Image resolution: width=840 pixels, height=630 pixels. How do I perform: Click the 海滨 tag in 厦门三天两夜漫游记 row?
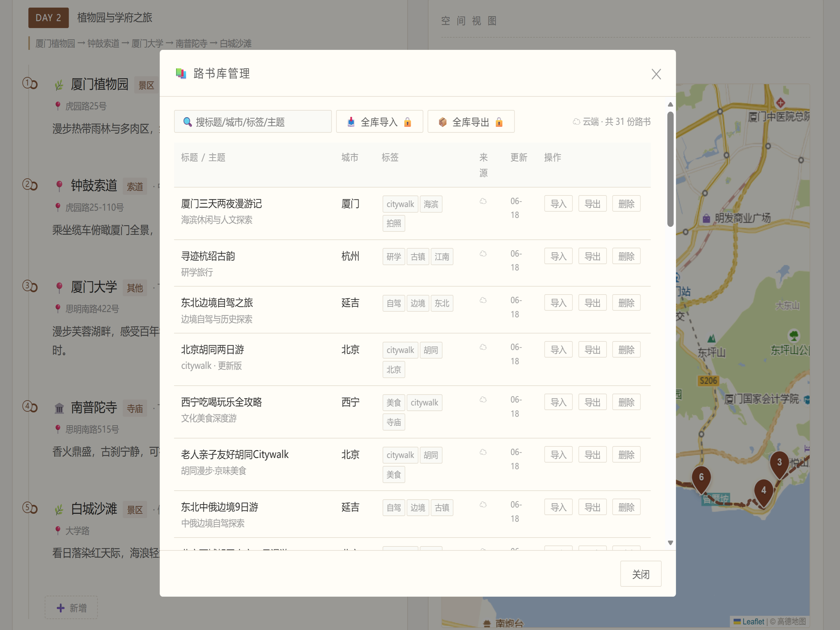click(x=431, y=204)
